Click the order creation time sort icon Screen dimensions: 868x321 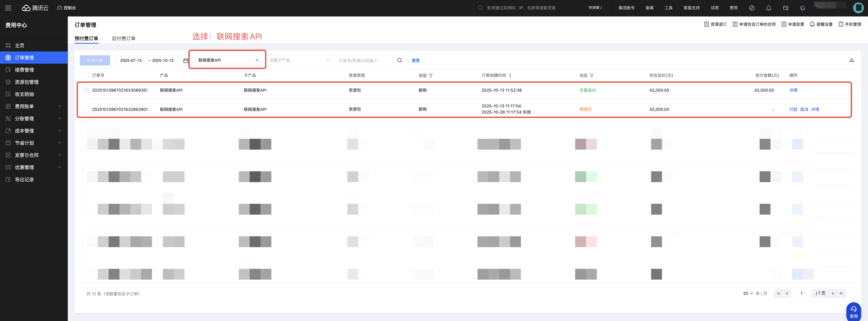tap(510, 75)
